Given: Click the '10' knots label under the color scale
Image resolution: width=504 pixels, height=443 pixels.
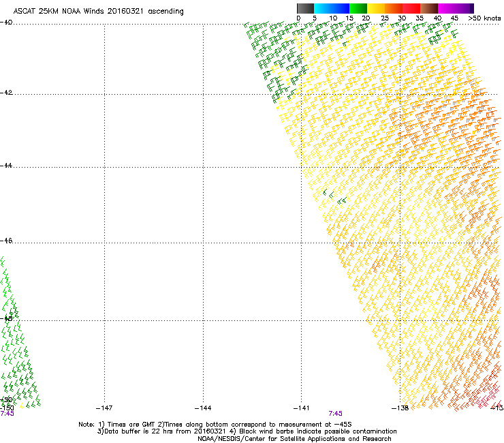Looking at the screenshot, I should click(x=333, y=18).
